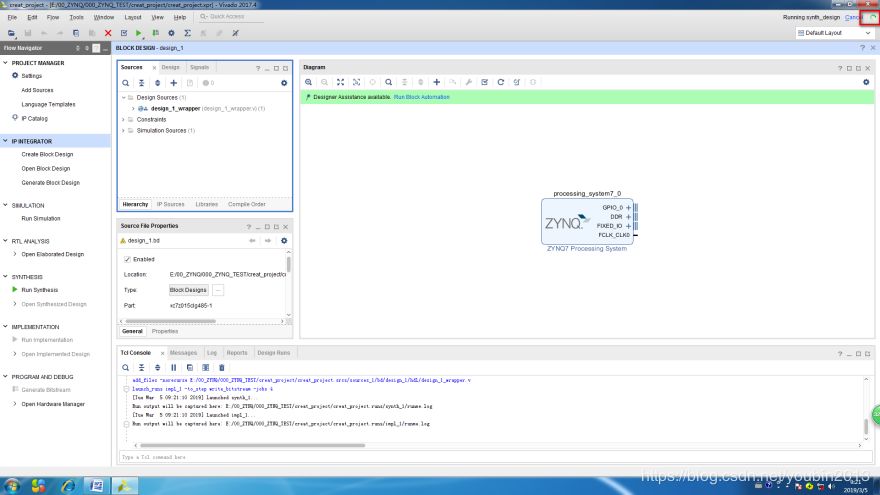
Task: Click the Windows Start button
Action: [x=11, y=485]
